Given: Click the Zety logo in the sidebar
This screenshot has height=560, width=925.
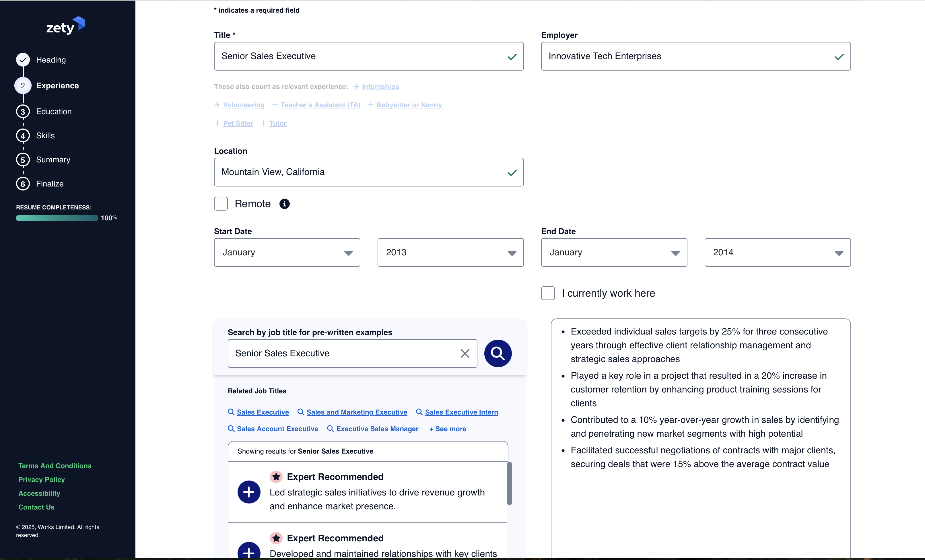Looking at the screenshot, I should click(66, 25).
